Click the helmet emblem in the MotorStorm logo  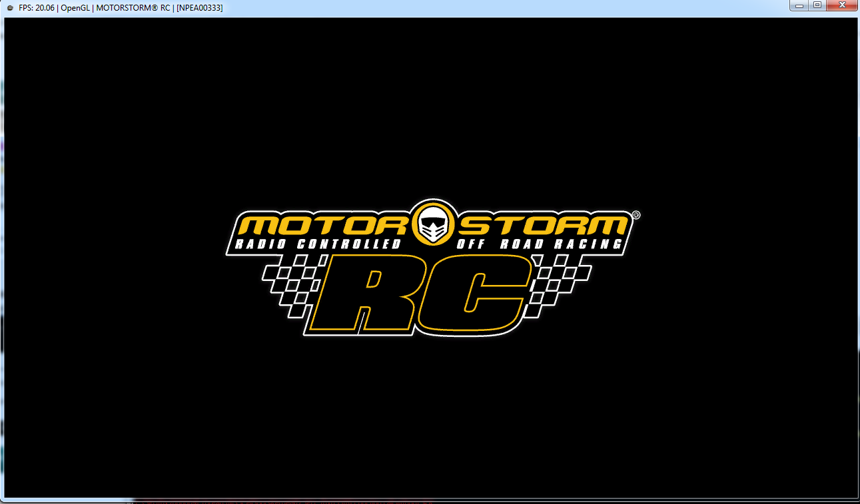(433, 224)
